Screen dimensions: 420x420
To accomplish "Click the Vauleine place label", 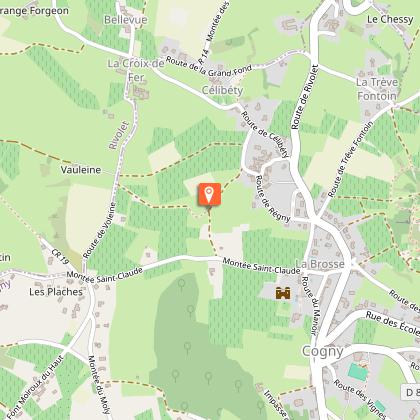I will [81, 170].
